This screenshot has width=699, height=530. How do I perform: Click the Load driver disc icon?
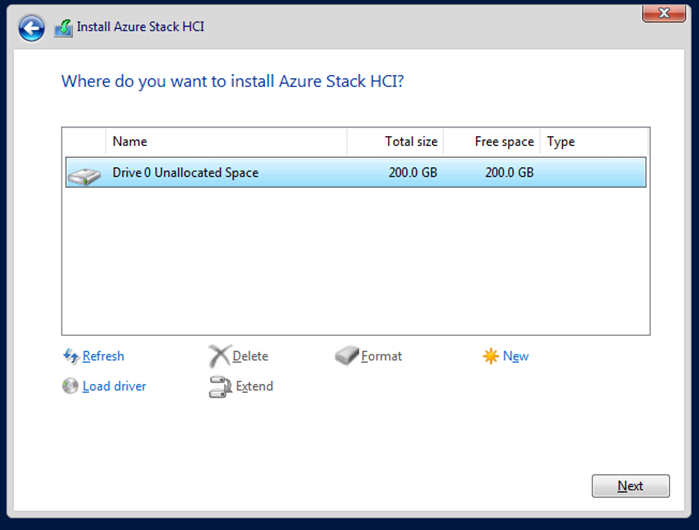pos(70,386)
